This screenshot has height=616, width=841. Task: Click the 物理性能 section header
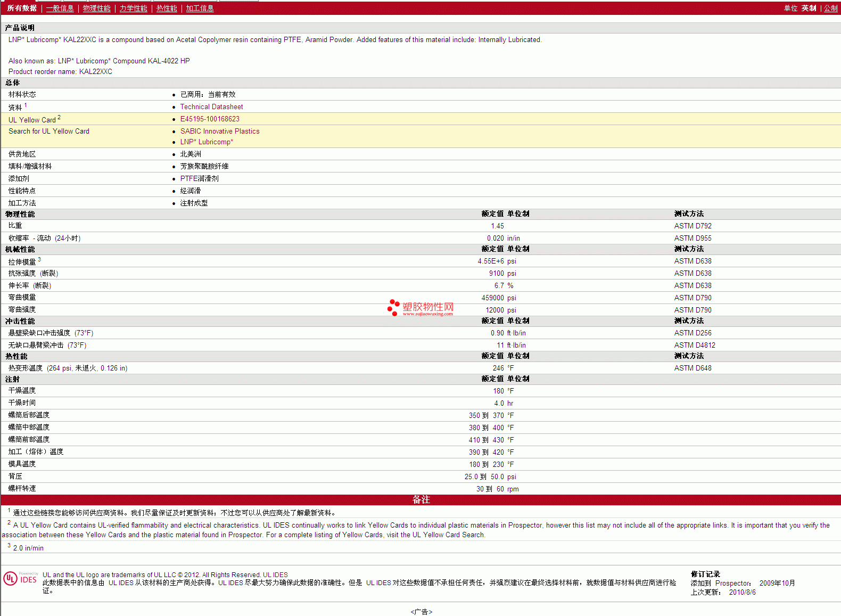(x=20, y=214)
